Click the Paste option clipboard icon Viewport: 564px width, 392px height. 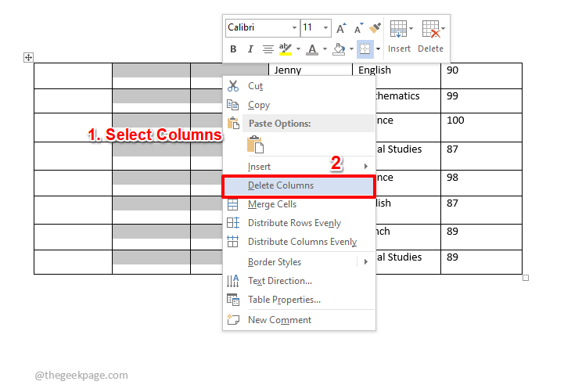255,145
